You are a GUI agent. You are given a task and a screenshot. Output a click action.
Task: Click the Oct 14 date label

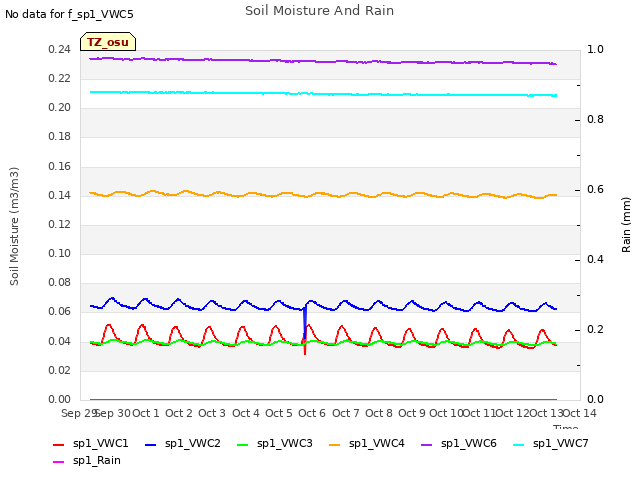coord(580,413)
